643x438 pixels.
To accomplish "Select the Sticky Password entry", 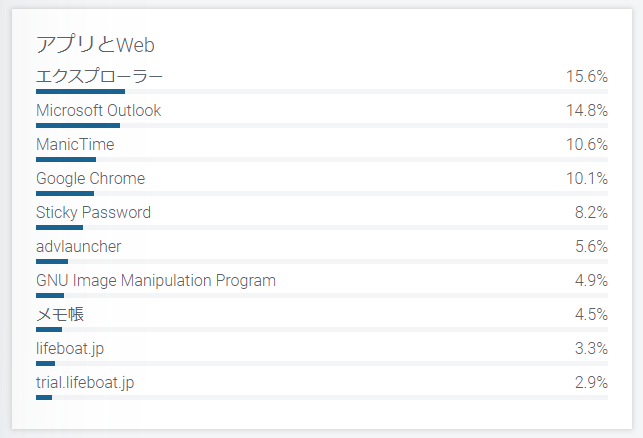I will [x=93, y=213].
